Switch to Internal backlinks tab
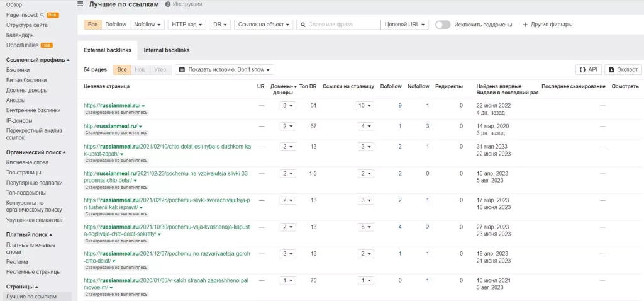Viewport: 644px width, 301px height. (167, 50)
